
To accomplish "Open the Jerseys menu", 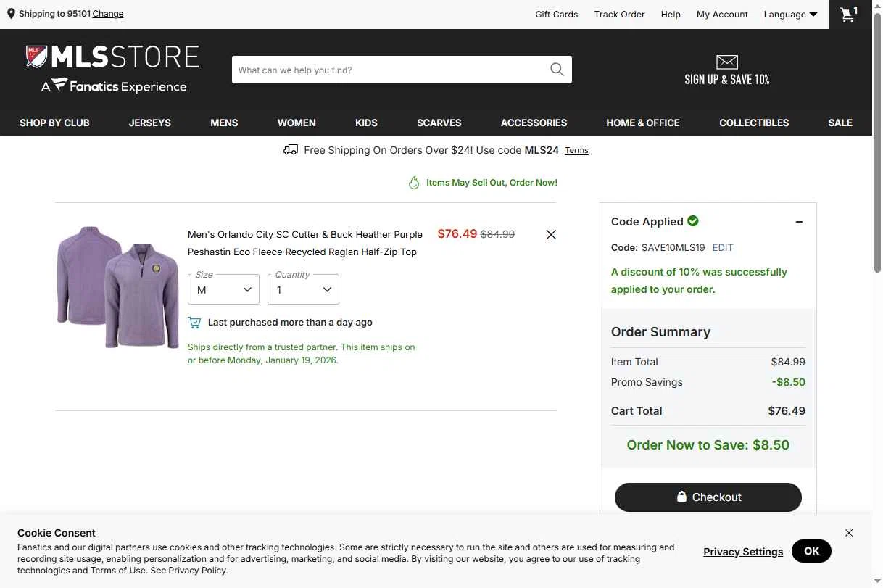I will (150, 123).
